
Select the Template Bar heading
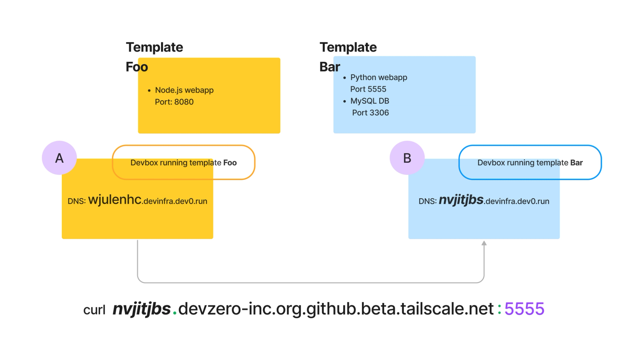click(x=348, y=48)
